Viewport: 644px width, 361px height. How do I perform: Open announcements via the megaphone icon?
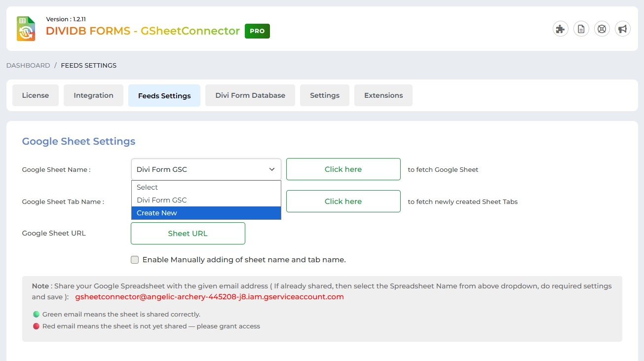622,29
